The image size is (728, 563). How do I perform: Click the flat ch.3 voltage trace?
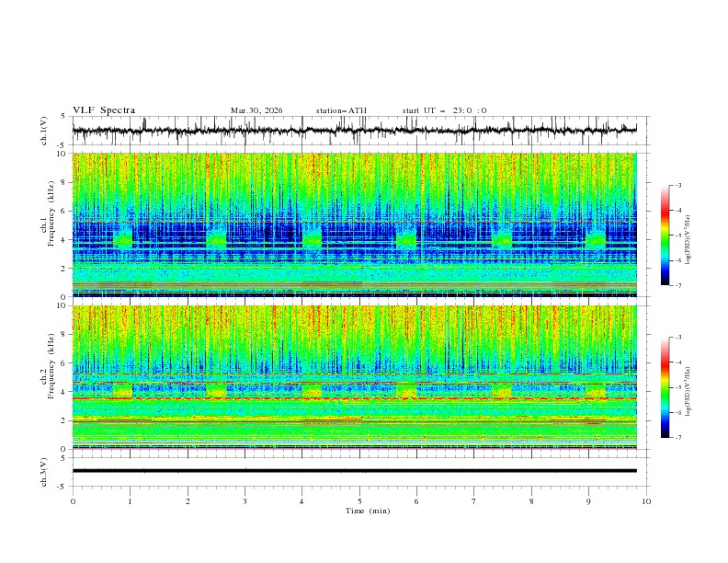click(x=354, y=471)
